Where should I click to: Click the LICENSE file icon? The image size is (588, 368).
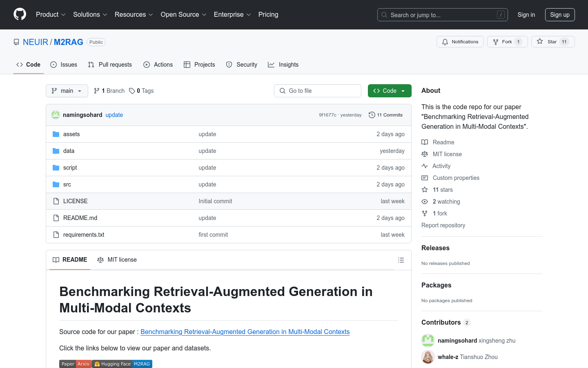56,201
